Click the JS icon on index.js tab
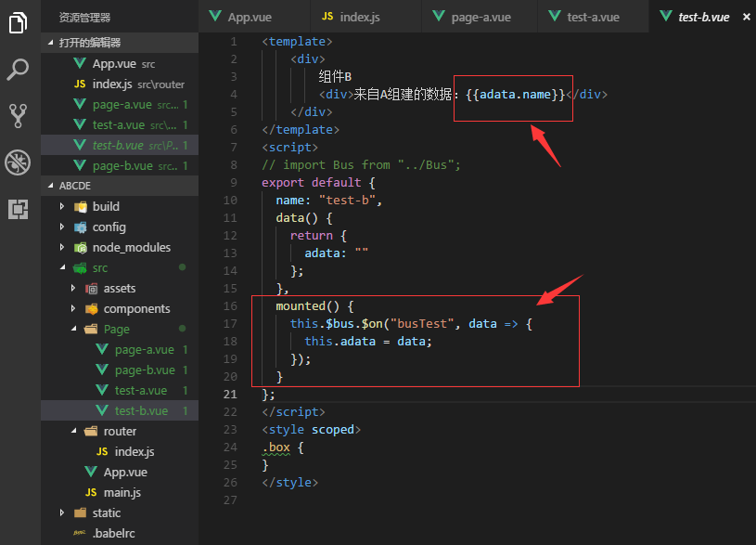The image size is (756, 545). [x=327, y=17]
